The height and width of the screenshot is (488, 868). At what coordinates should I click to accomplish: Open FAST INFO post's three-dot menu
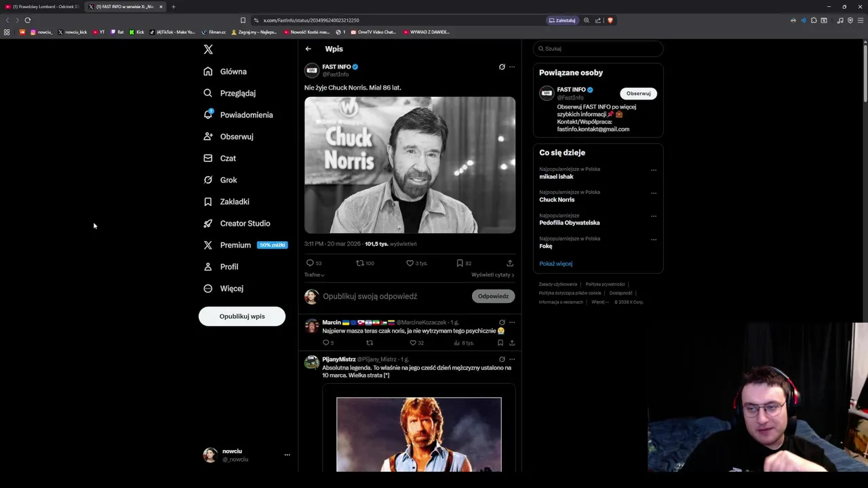pos(512,67)
